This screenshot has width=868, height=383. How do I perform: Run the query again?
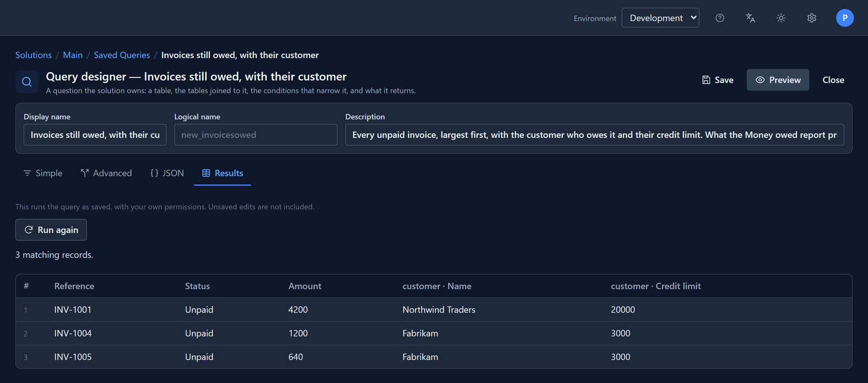pos(51,230)
